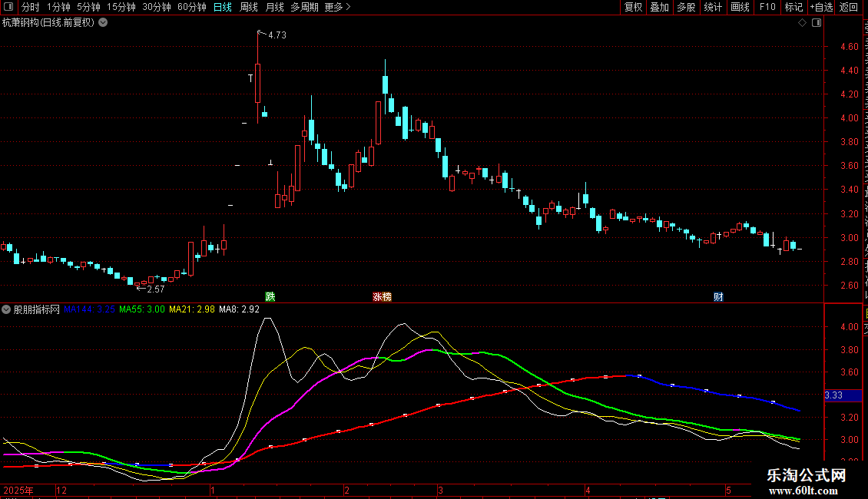Select the 15分钟 period
868x499 pixels.
tap(121, 7)
